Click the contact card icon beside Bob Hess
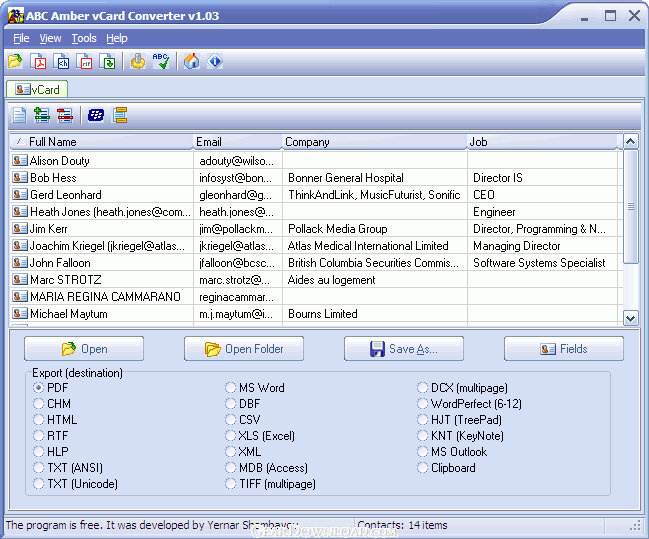The image size is (649, 539). (20, 178)
